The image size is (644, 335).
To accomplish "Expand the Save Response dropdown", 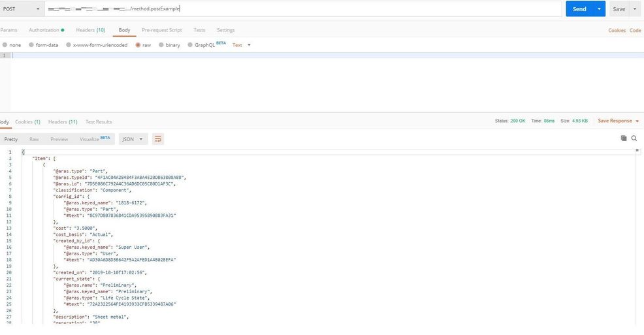I will pyautogui.click(x=618, y=121).
